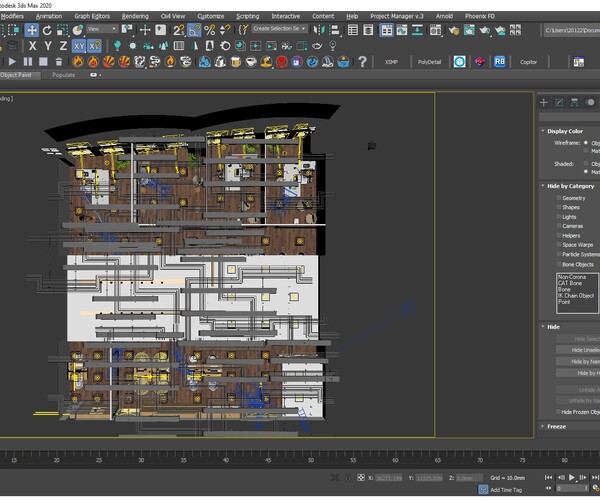
Task: Expand the Freeze rollout
Action: click(x=556, y=426)
